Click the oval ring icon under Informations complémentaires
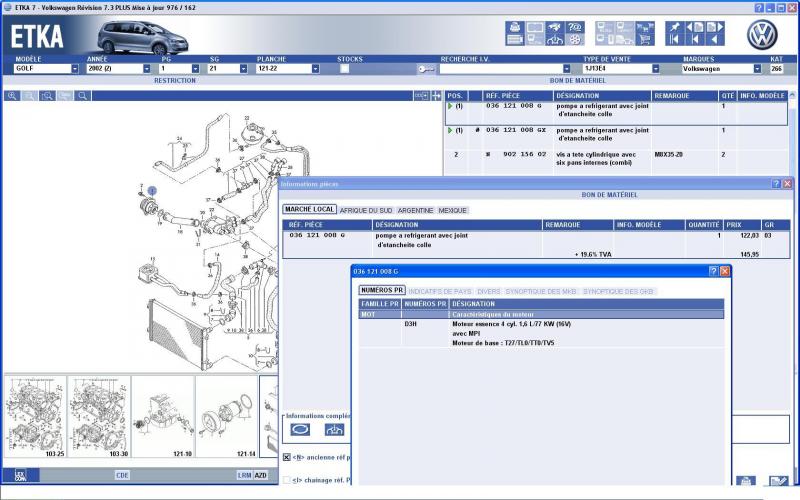The width and height of the screenshot is (800, 500). 300,430
